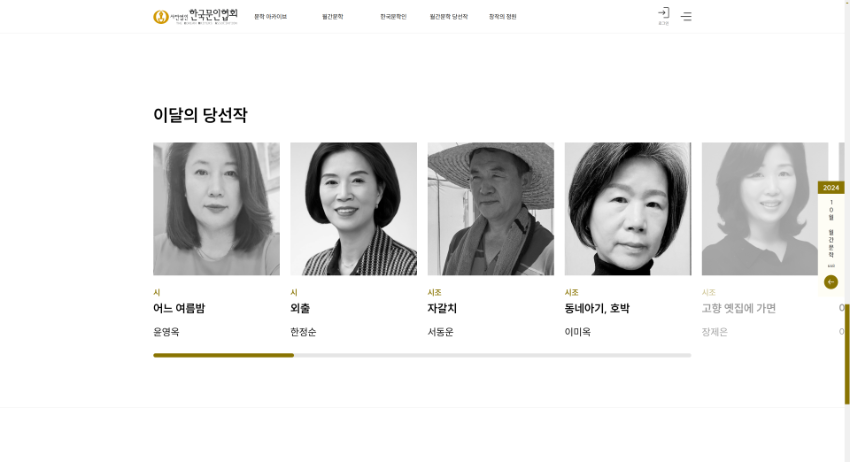
Task: Open the 한국문학인 menu
Action: click(393, 17)
